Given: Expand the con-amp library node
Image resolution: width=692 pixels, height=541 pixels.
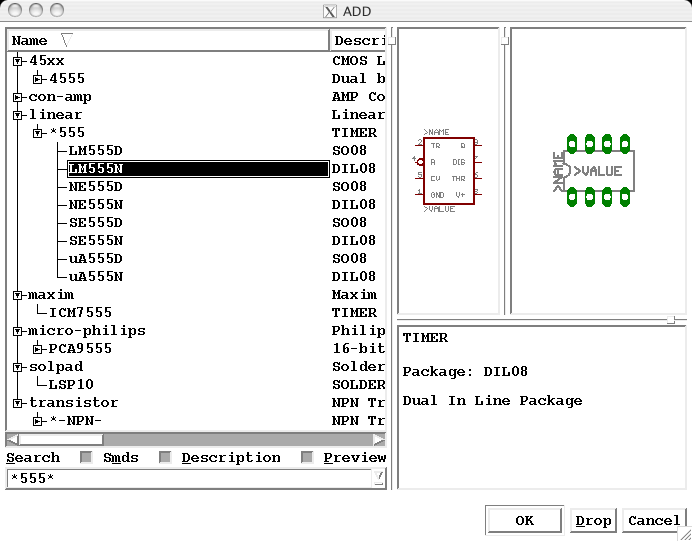Looking at the screenshot, I should coord(17,97).
